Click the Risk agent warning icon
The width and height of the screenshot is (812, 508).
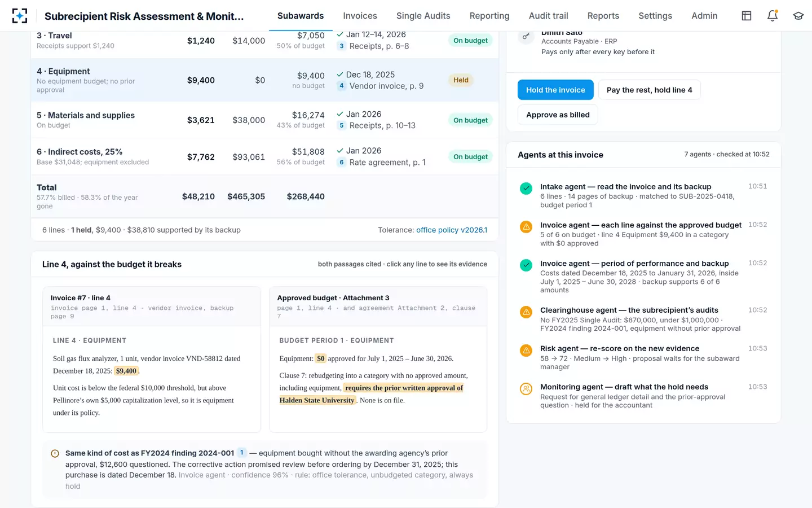tap(526, 351)
